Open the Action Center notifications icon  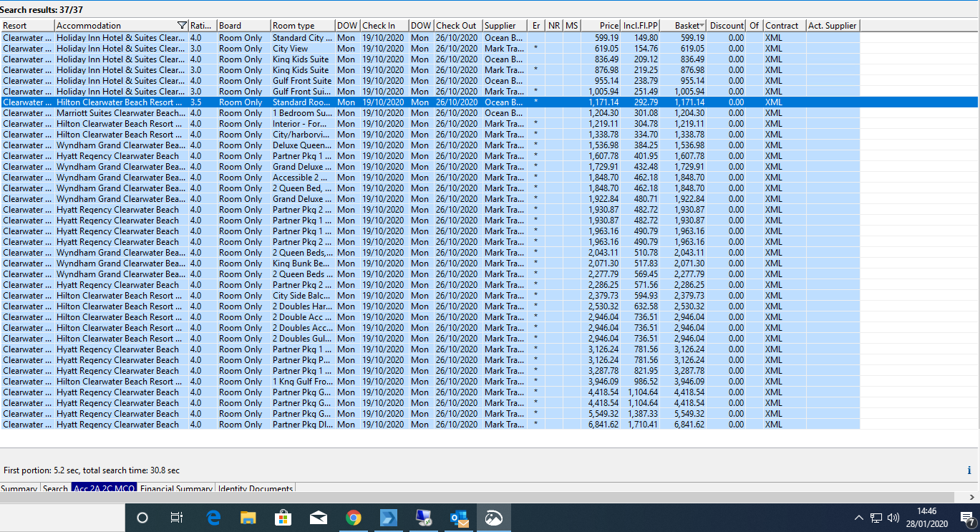click(966, 518)
